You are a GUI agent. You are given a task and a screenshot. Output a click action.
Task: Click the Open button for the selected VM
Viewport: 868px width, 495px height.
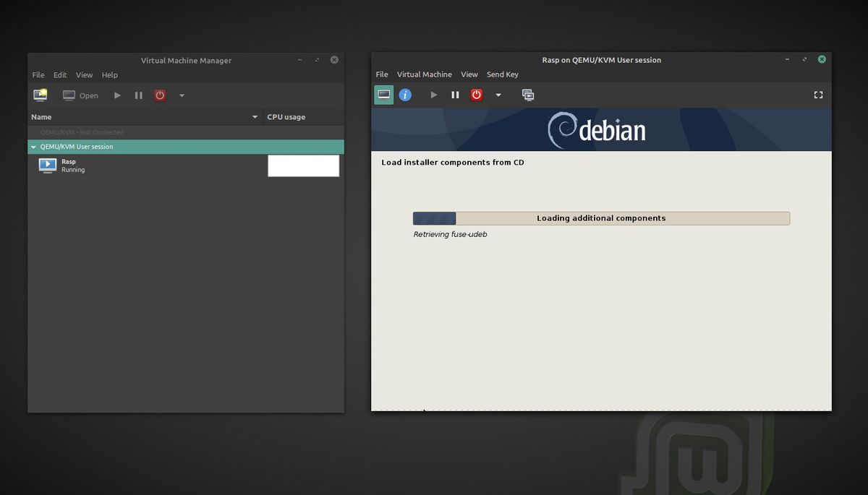(80, 95)
